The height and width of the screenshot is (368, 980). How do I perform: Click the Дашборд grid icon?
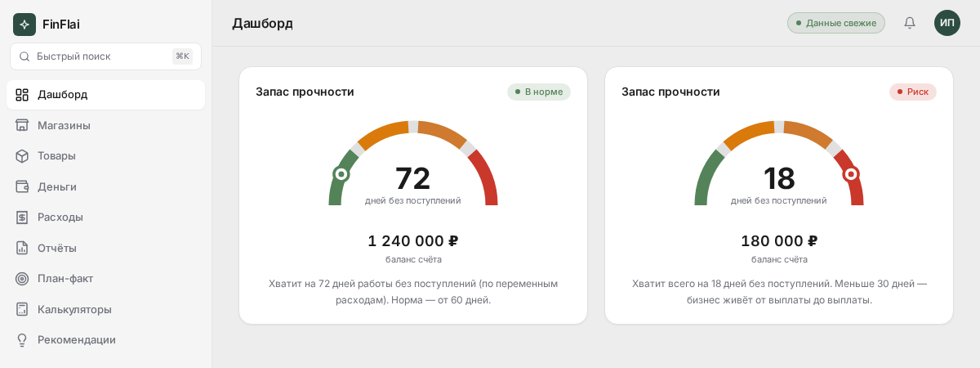22,95
